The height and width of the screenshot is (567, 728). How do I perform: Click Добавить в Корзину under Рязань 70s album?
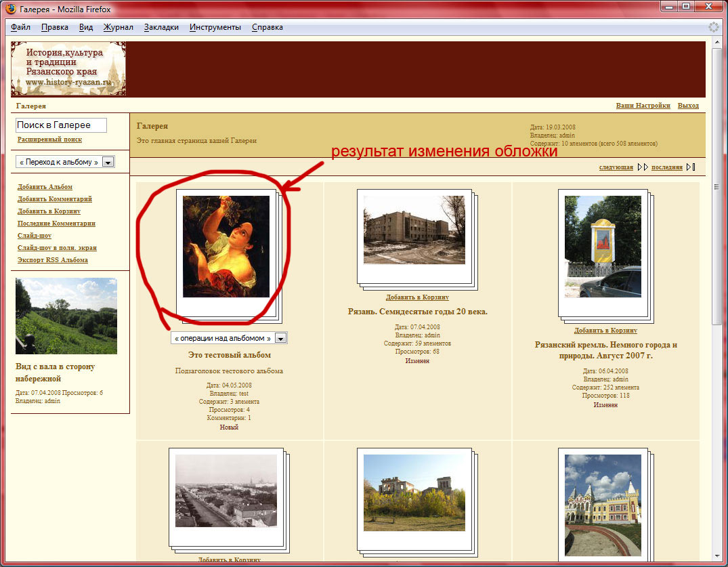417,297
